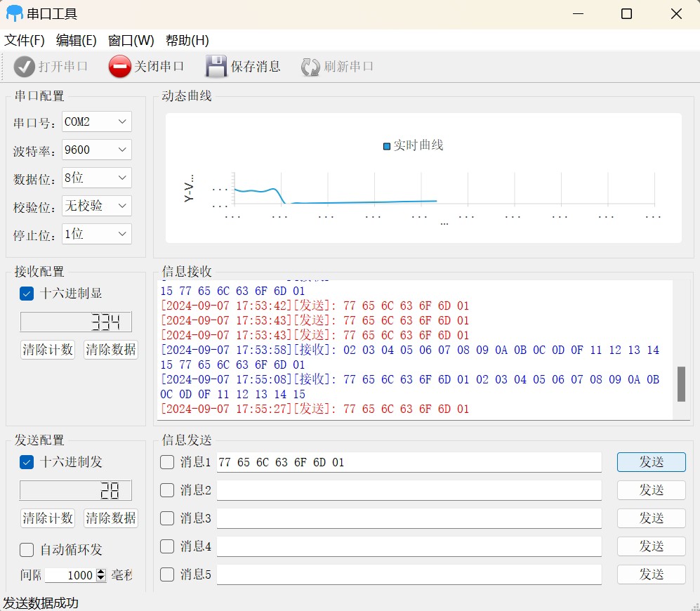Check the 消息1 checkbox
The height and width of the screenshot is (611, 700).
(x=167, y=462)
